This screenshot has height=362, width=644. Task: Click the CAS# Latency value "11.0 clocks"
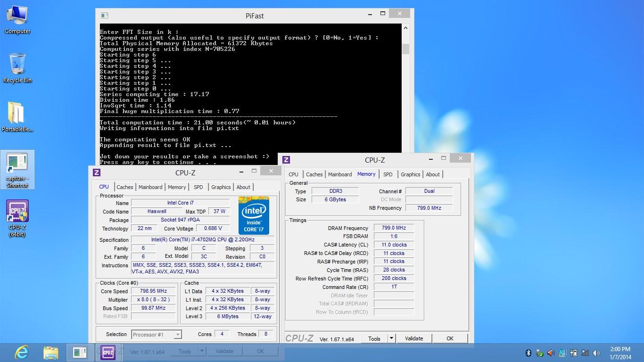394,245
